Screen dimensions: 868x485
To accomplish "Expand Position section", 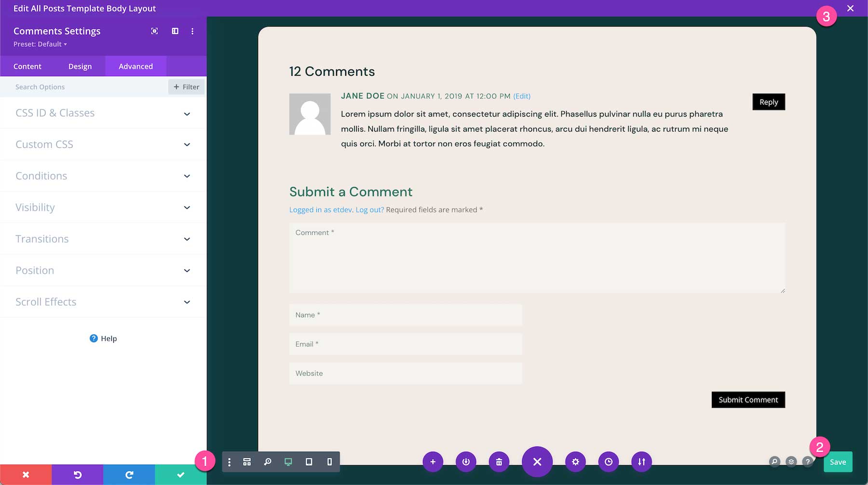I will [103, 270].
